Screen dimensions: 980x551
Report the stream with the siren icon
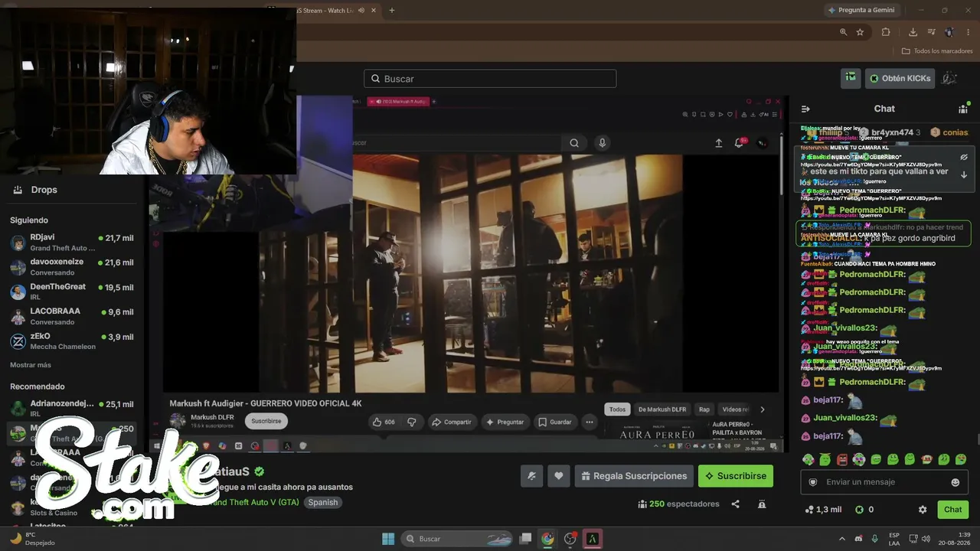762,504
